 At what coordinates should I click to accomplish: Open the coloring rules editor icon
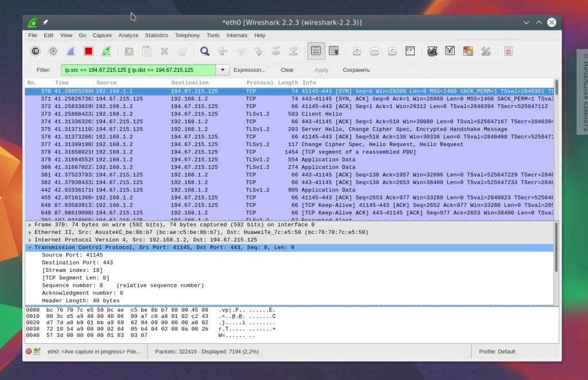[x=468, y=51]
